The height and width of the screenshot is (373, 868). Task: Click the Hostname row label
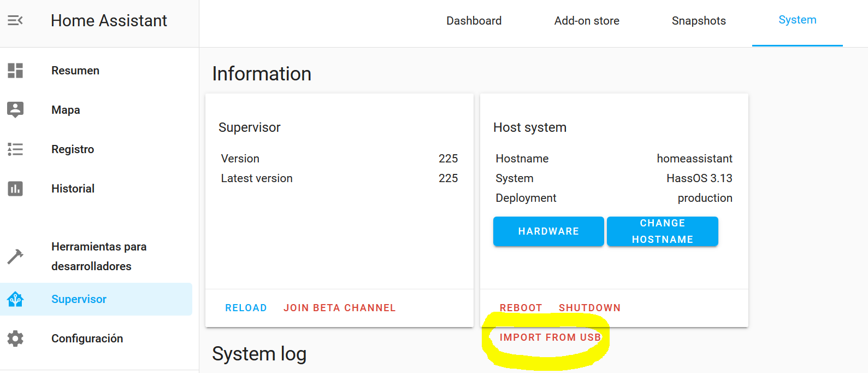coord(522,159)
